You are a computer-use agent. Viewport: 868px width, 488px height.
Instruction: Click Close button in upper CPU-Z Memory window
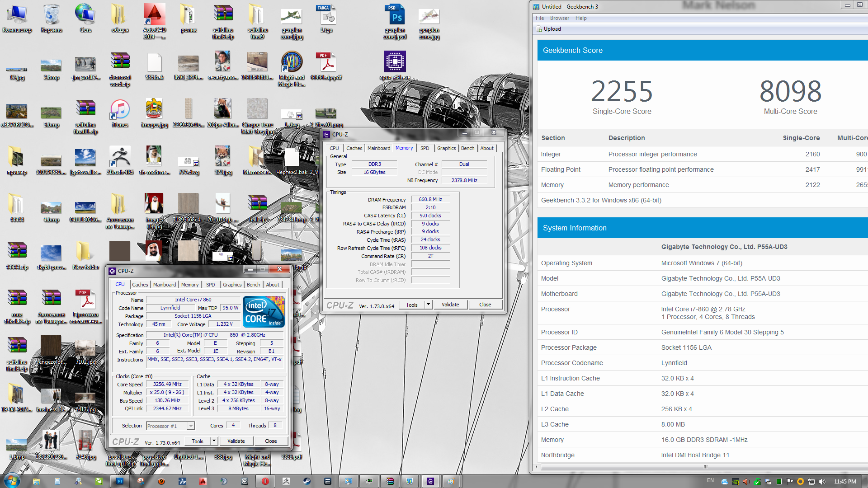[x=485, y=305]
